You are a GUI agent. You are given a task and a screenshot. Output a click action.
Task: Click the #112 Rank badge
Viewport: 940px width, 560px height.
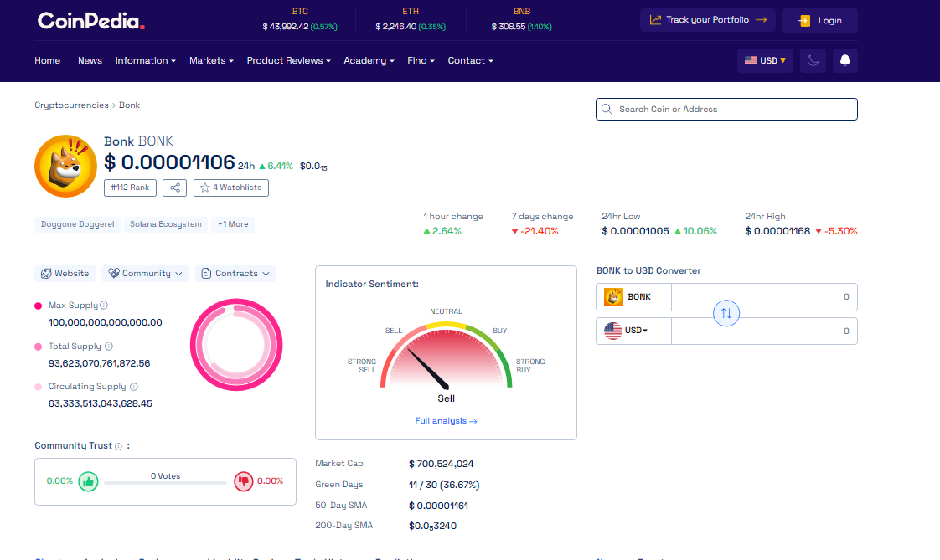(x=130, y=188)
